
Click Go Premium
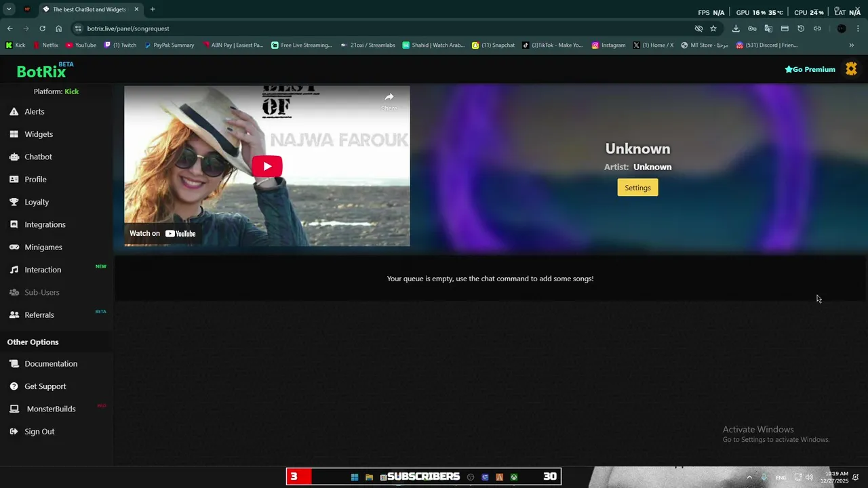(810, 69)
